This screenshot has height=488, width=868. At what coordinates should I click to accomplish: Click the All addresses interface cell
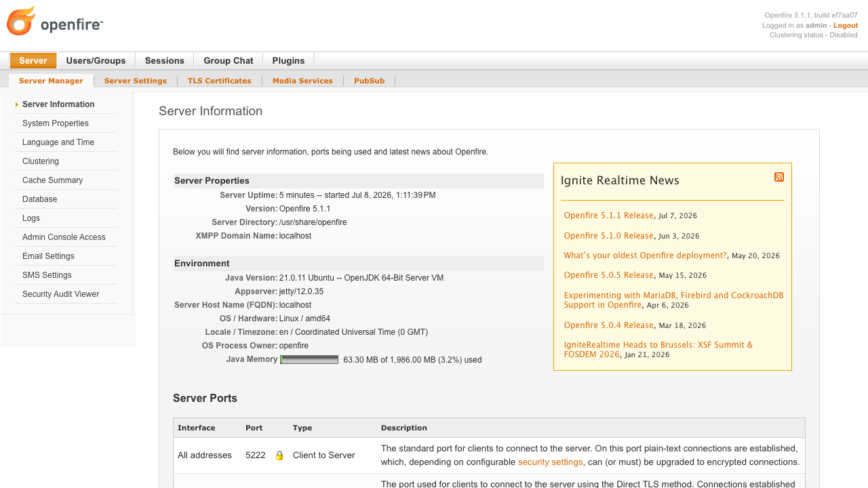tap(205, 455)
